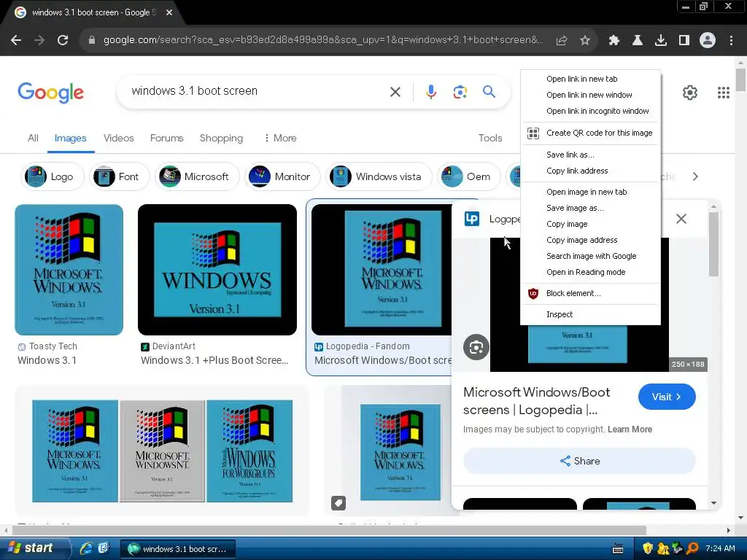747x560 pixels.
Task: Click the page horizontal scrollbar
Action: (329, 531)
